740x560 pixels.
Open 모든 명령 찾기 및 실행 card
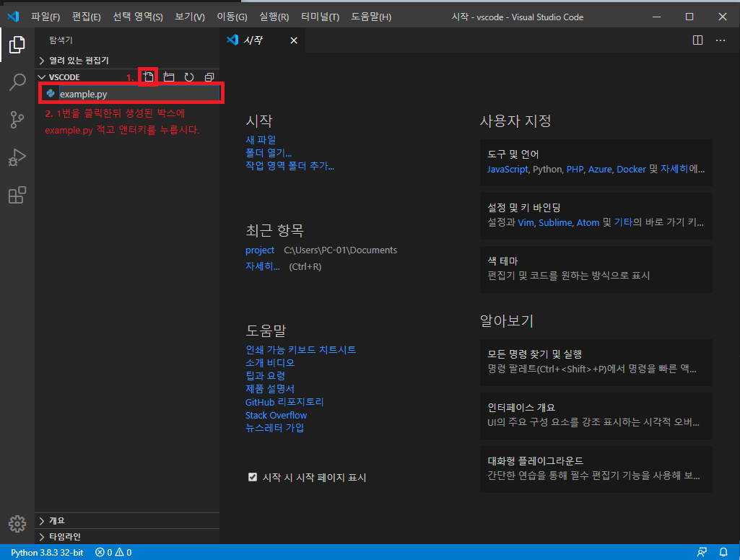pos(596,362)
